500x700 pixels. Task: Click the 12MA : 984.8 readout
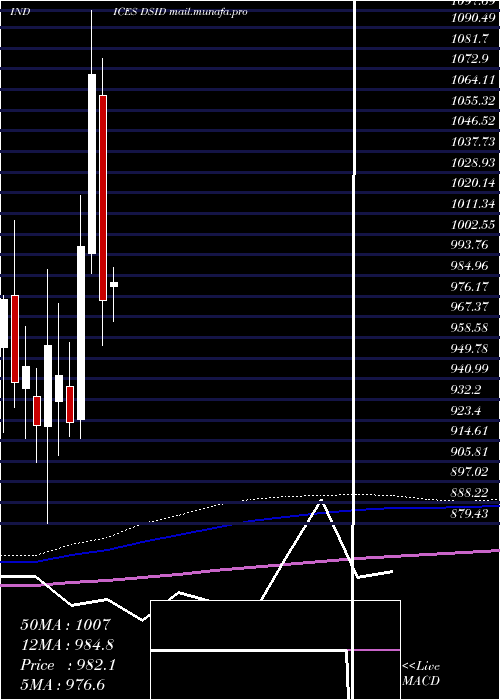coord(67,645)
